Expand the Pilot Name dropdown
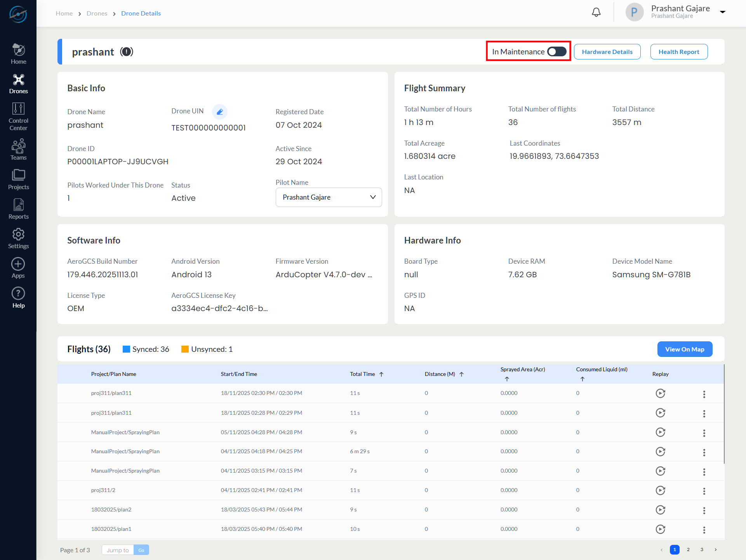 [x=329, y=197]
